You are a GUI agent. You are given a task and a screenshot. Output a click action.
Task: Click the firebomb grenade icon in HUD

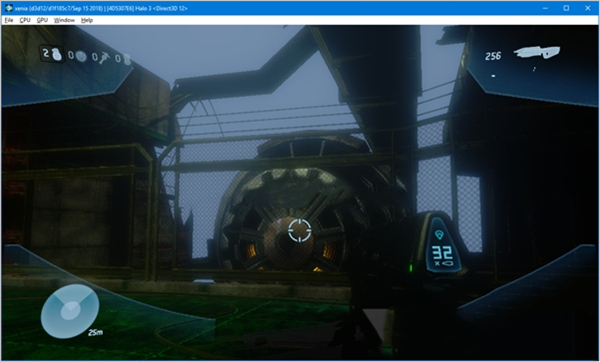click(x=127, y=59)
